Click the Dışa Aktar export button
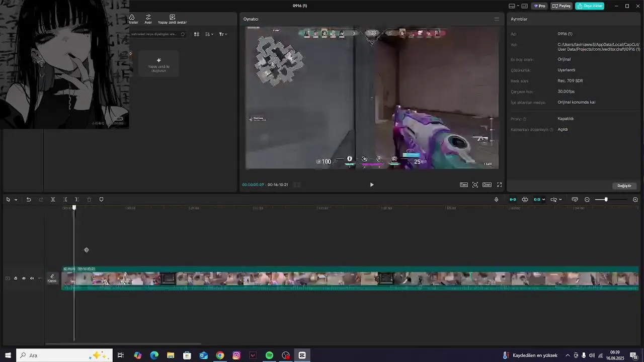 (x=590, y=6)
